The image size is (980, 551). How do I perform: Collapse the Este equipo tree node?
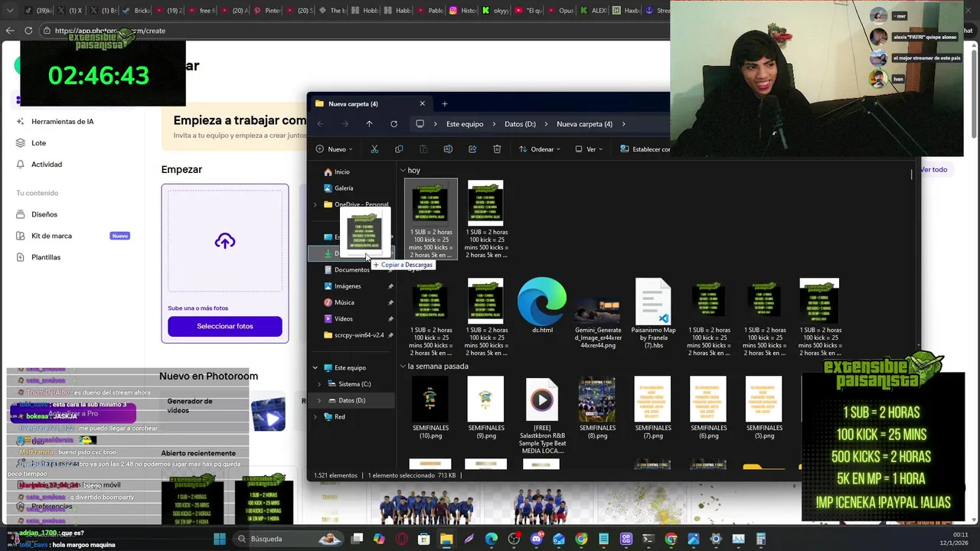coord(315,367)
